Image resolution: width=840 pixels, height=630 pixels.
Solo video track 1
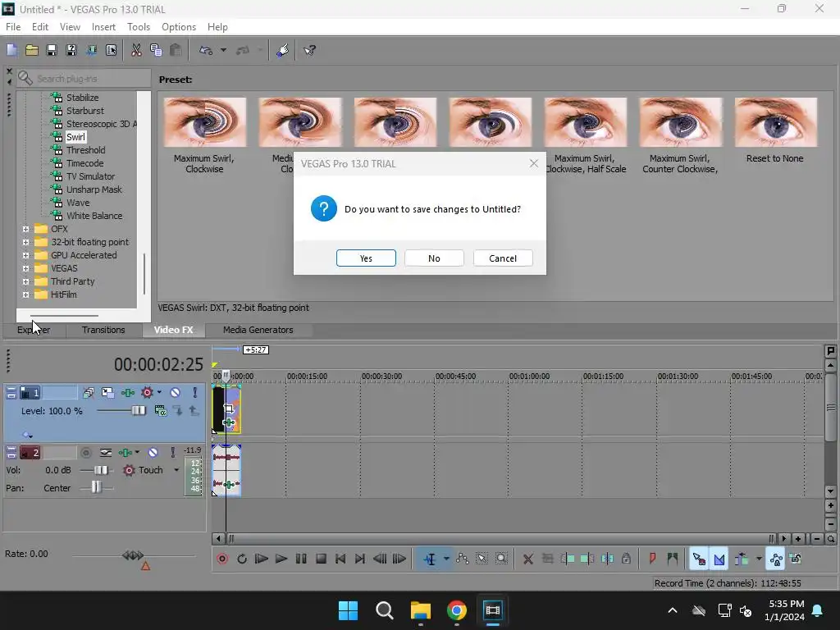[x=195, y=393]
